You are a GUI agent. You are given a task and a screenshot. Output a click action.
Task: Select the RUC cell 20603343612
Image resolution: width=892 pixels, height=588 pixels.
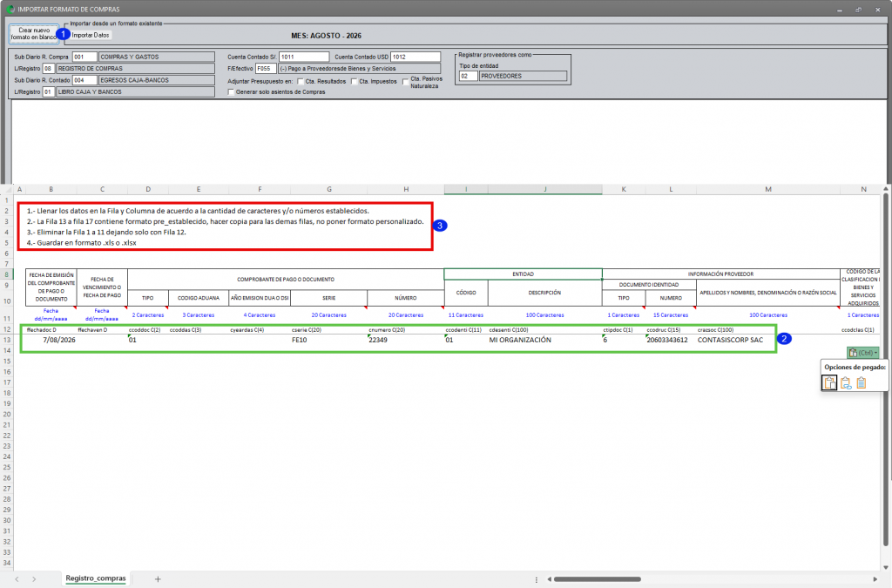pyautogui.click(x=671, y=340)
